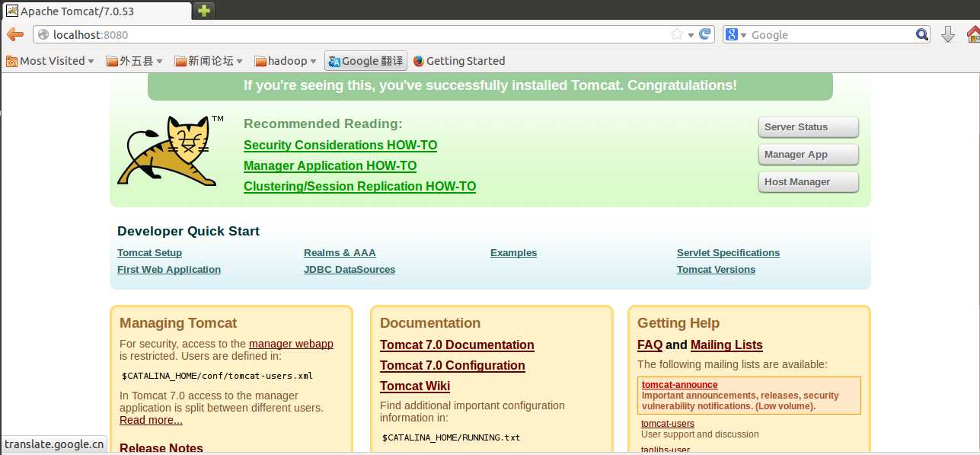Expand the 新闻论坛 bookmark folder
Screen dimensions: 980x455
209,61
